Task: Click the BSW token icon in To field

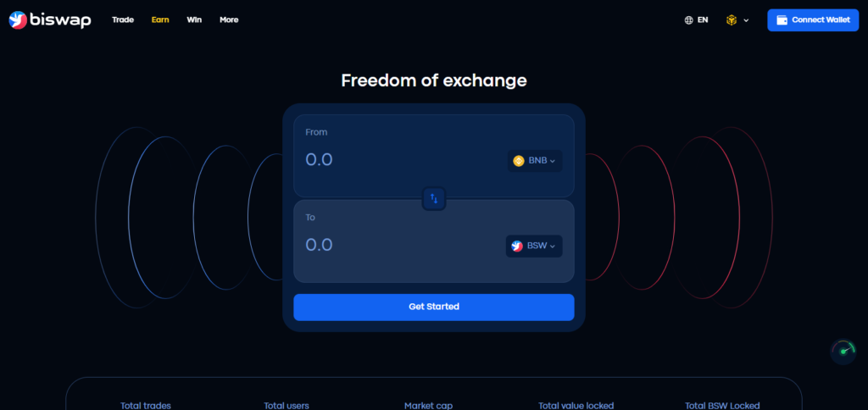Action: (517, 247)
